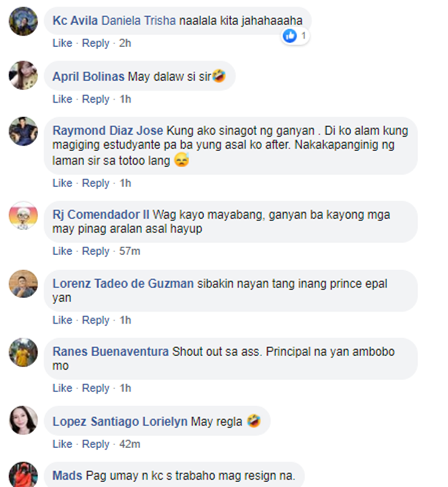448x487 pixels.
Task: Open Rj Comendador II's avatar
Action: (23, 216)
